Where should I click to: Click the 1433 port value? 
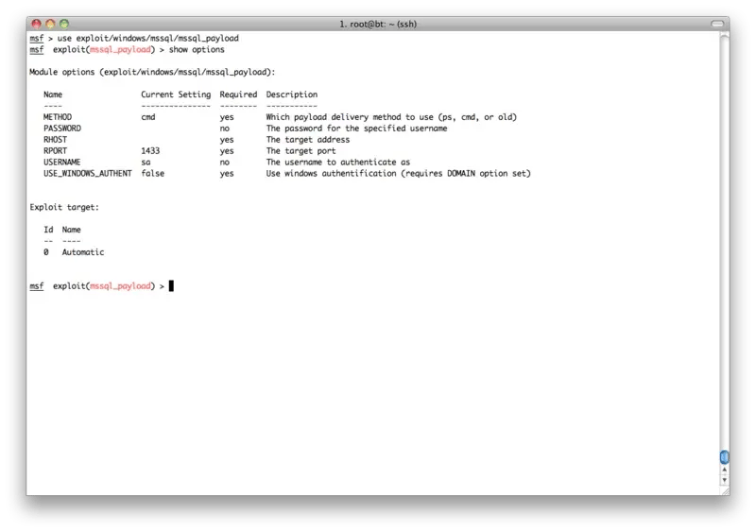click(150, 151)
